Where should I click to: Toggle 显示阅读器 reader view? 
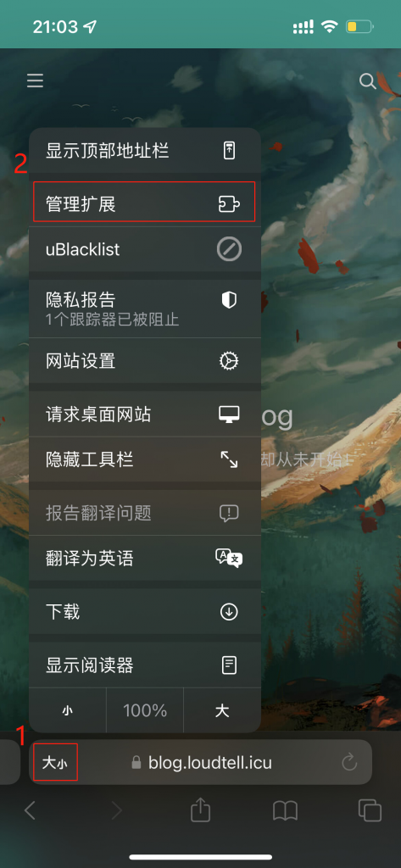click(x=145, y=665)
